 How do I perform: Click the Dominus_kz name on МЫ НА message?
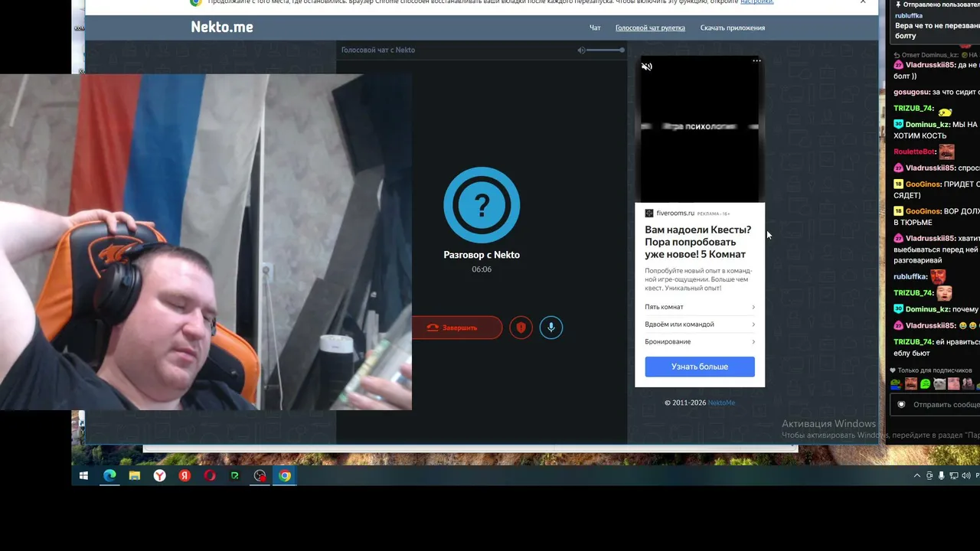(x=927, y=125)
